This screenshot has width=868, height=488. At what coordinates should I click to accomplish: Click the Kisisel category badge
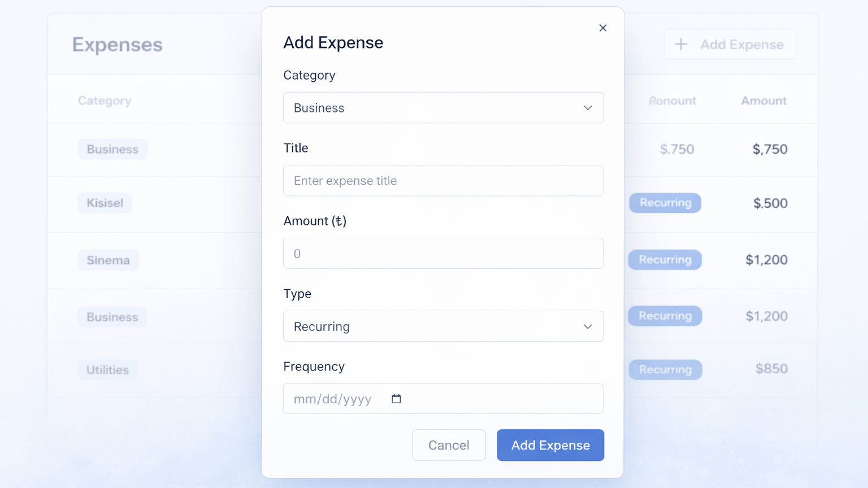(x=105, y=203)
